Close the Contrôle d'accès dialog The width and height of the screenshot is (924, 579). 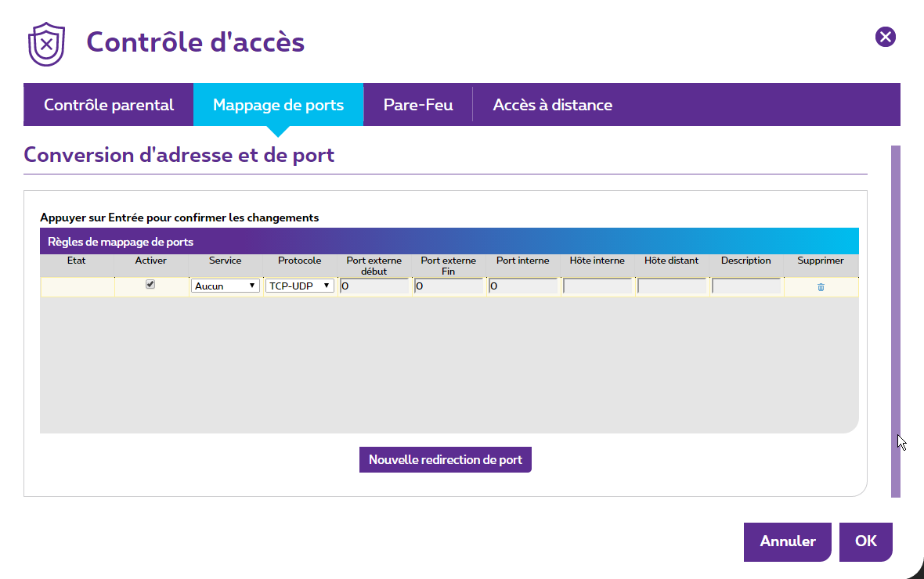(885, 37)
